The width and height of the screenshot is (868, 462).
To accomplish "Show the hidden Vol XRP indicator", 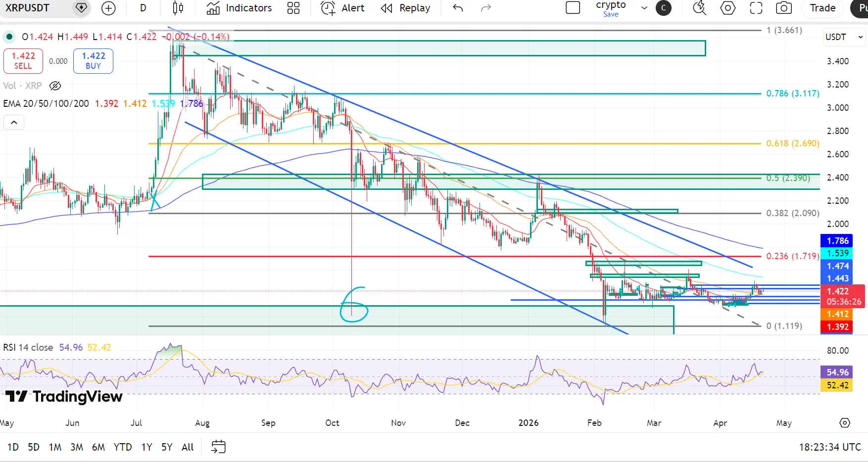I will click(x=55, y=86).
